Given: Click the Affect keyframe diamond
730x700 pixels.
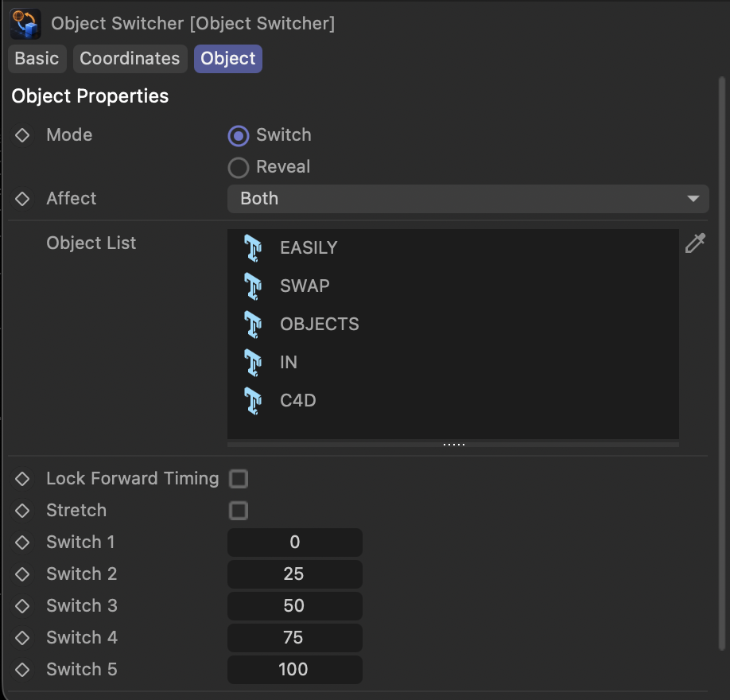Looking at the screenshot, I should tap(22, 199).
